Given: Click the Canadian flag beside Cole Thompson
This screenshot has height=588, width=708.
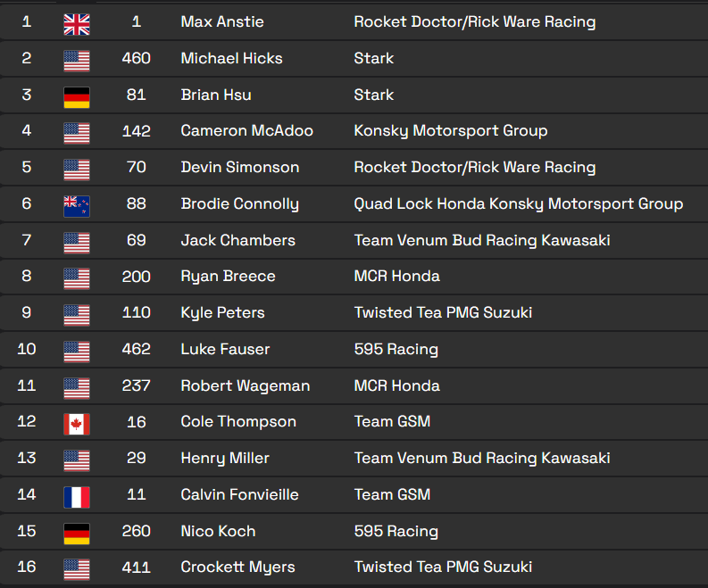Looking at the screenshot, I should click(x=77, y=424).
